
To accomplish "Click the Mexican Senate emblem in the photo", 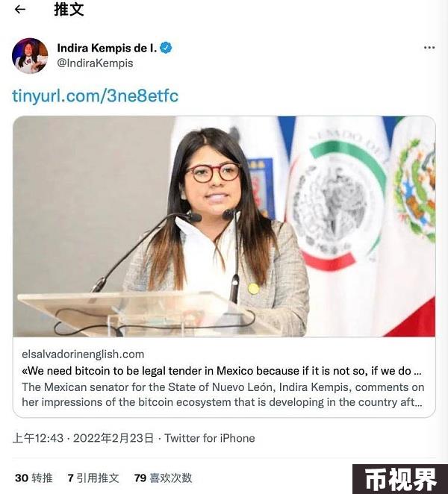I will [337, 201].
